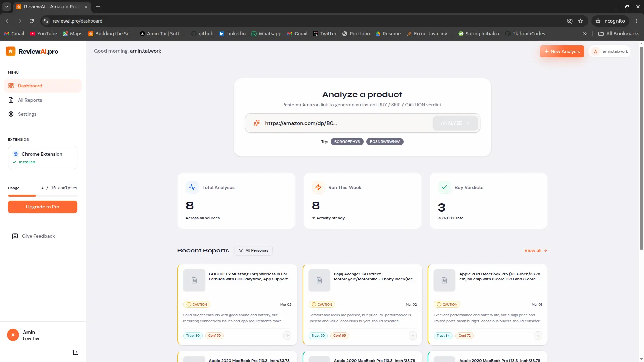Image resolution: width=644 pixels, height=362 pixels.
Task: Open Twitter bookmark
Action: (325, 34)
